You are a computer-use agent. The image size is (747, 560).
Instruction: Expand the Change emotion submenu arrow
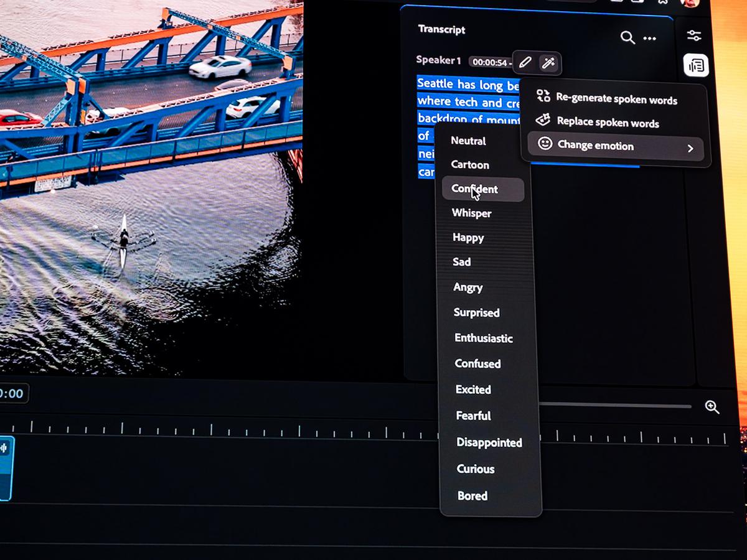[x=690, y=148]
